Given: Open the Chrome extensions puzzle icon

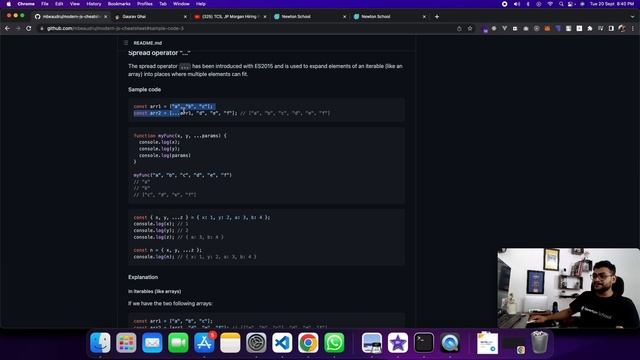Looking at the screenshot, I should [x=590, y=29].
